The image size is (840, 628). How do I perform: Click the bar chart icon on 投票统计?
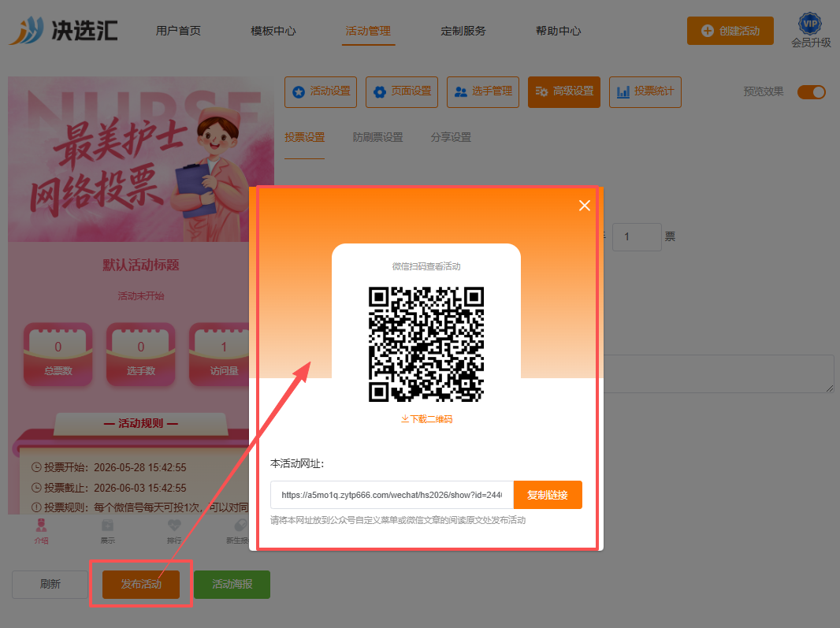click(x=623, y=92)
